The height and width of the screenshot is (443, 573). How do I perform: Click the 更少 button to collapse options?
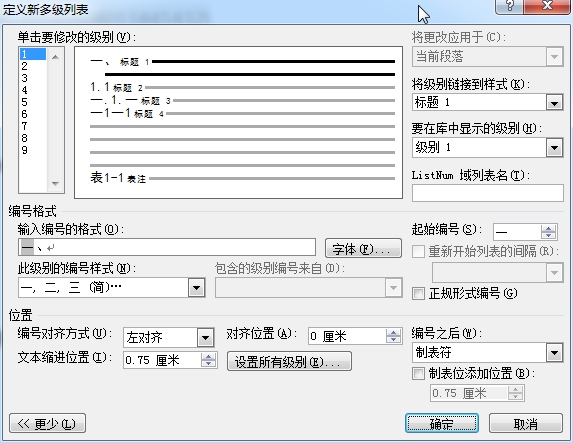pyautogui.click(x=47, y=424)
